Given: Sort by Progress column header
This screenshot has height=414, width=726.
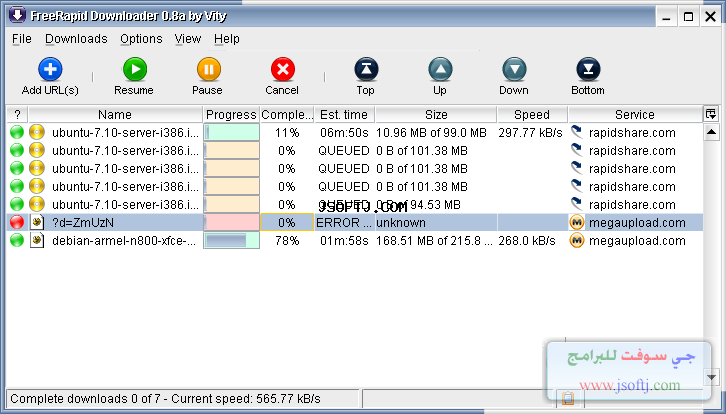Looking at the screenshot, I should (x=231, y=114).
